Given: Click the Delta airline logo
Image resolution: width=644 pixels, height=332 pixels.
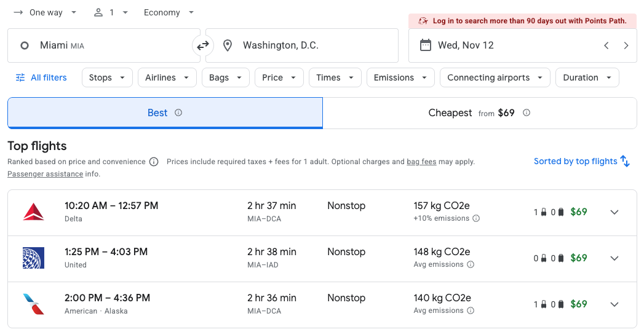Looking at the screenshot, I should (33, 212).
